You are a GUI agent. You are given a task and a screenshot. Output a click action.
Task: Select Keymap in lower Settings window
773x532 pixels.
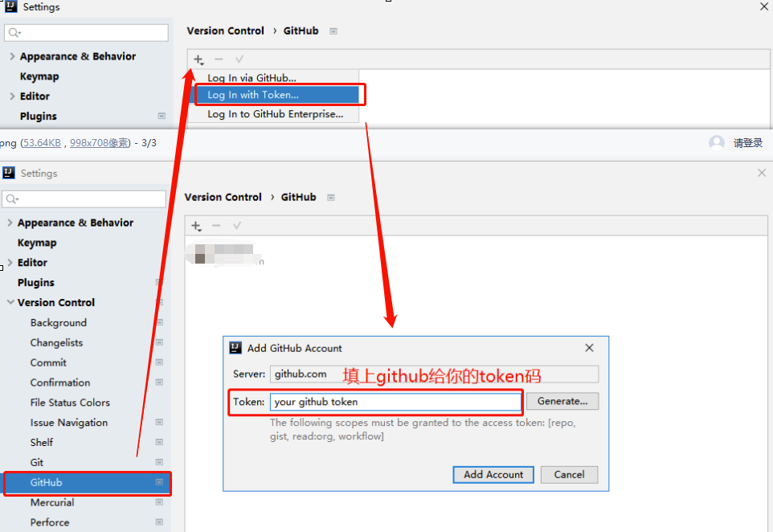point(37,243)
